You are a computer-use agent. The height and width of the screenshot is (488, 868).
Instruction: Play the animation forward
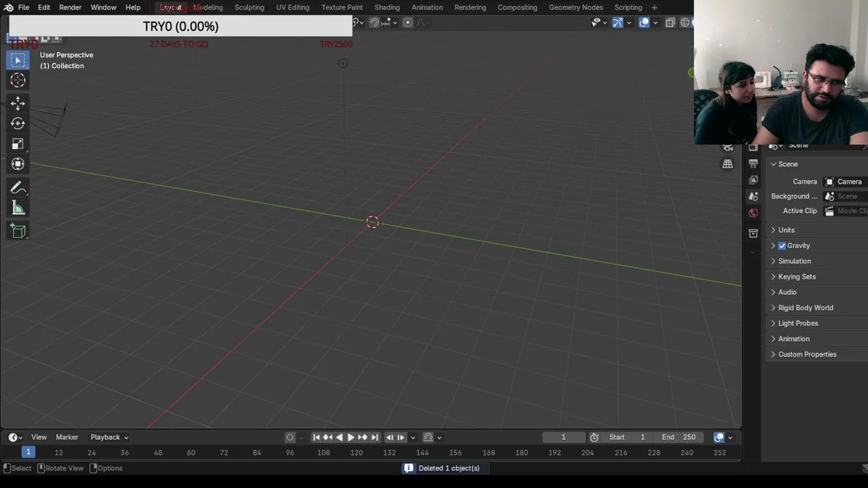tap(351, 437)
